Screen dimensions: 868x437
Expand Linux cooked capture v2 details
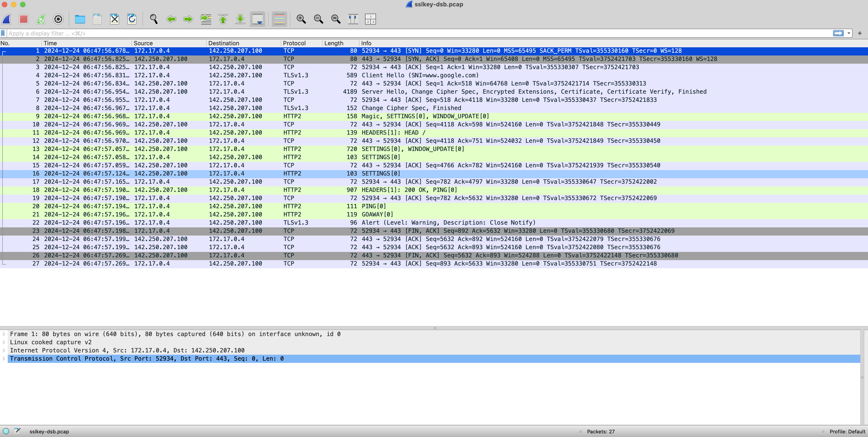tap(4, 342)
